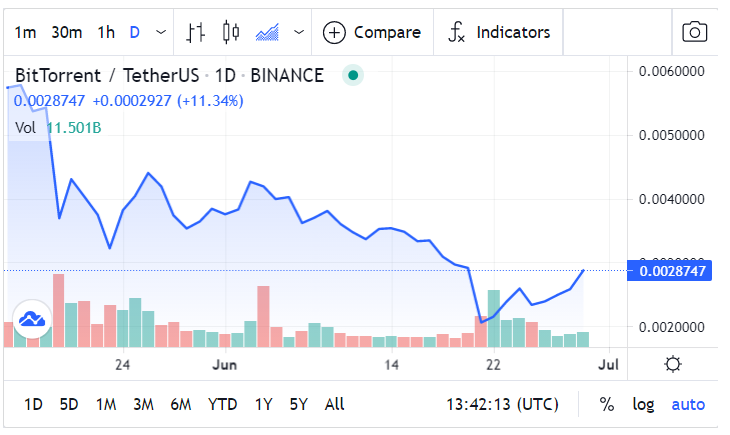Set date range to 6M
This screenshot has height=435, width=730.
pos(181,404)
